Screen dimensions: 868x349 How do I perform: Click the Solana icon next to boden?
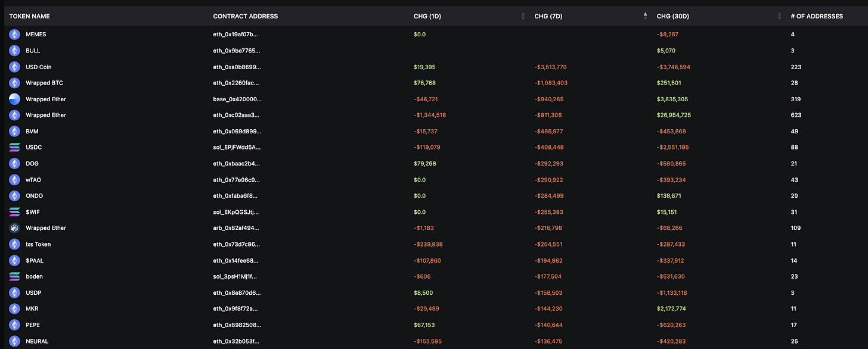click(14, 276)
